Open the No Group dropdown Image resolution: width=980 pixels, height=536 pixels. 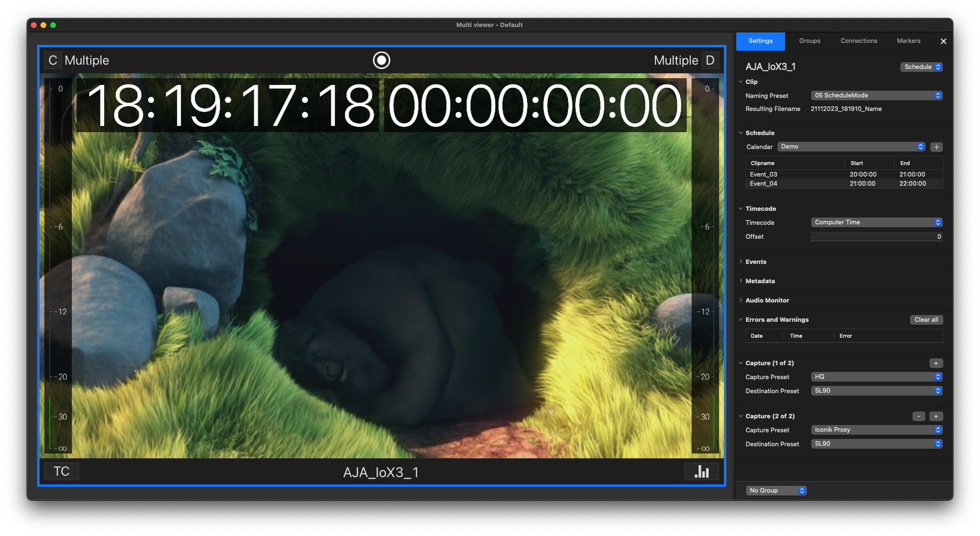click(776, 491)
